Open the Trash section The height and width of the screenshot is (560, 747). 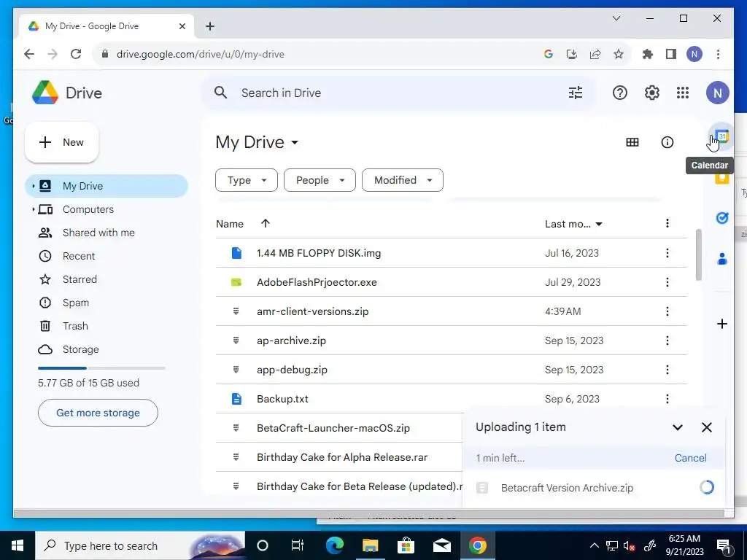(75, 326)
